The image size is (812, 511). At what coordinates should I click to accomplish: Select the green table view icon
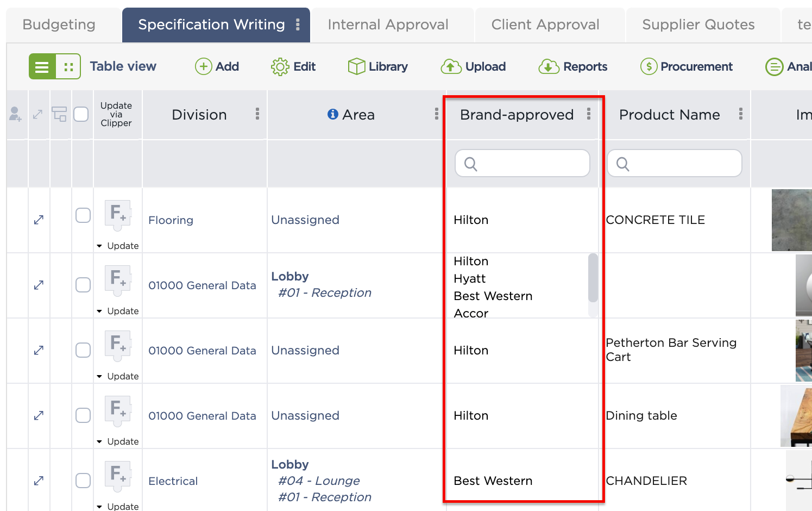[x=42, y=66]
